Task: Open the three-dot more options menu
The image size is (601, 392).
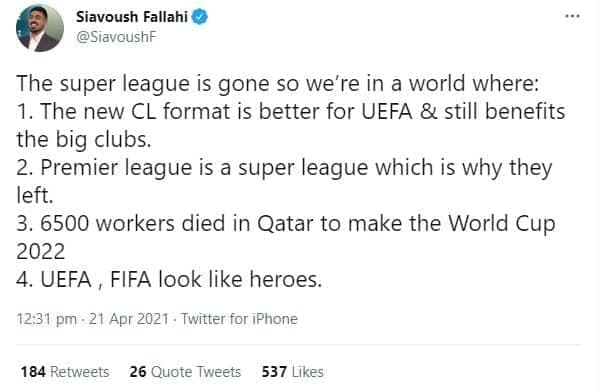Action: [572, 16]
